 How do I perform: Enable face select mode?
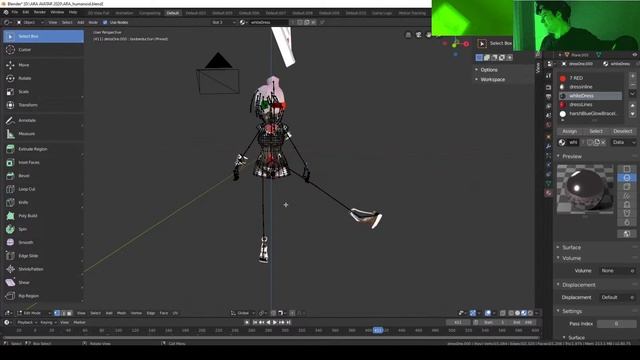coord(69,313)
